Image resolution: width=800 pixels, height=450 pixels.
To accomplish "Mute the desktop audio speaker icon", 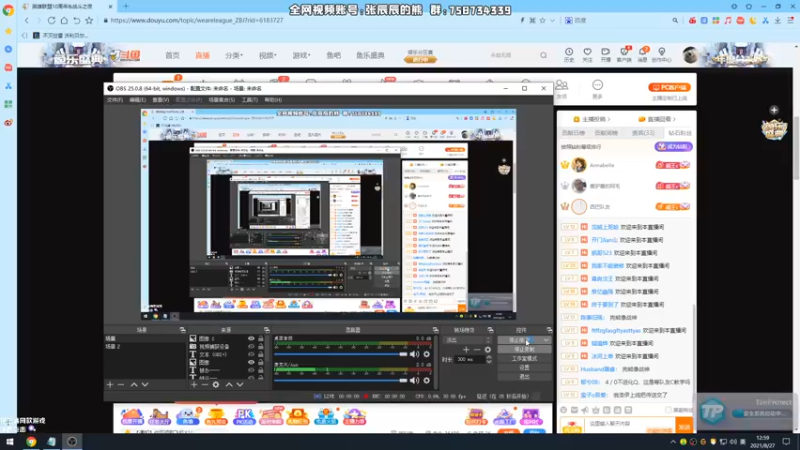I will click(414, 354).
